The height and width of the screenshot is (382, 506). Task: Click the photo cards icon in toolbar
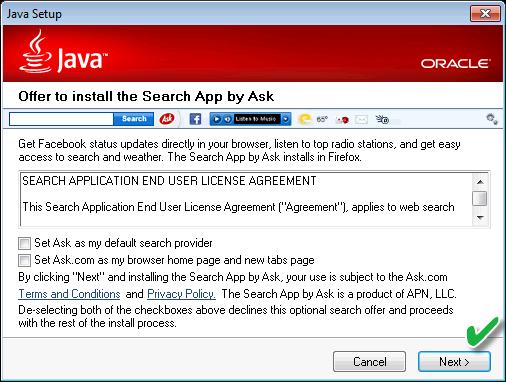pos(342,119)
